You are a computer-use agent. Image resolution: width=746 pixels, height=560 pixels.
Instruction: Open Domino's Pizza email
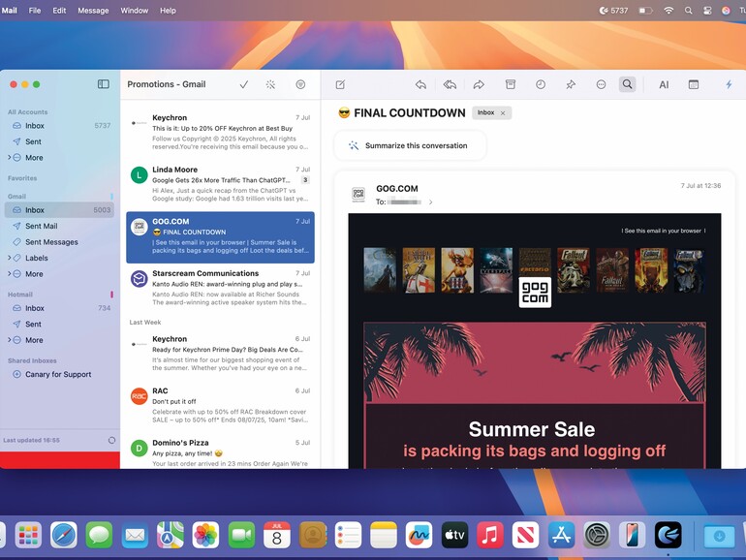pos(220,453)
